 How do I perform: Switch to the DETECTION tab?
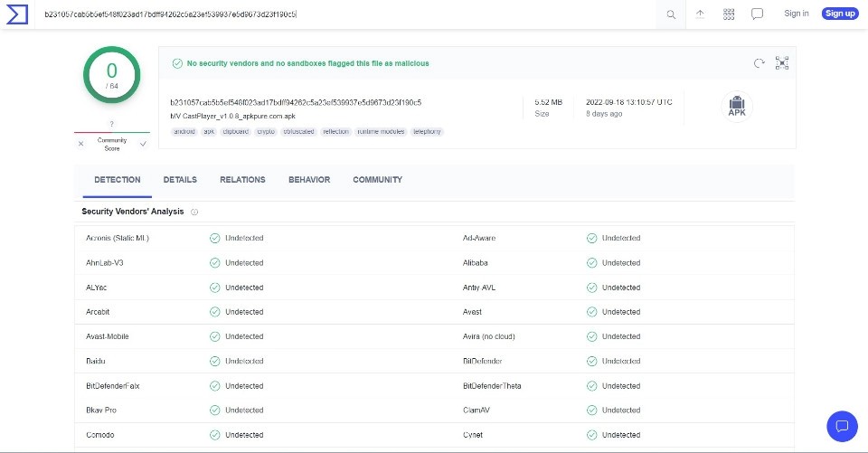tap(118, 180)
